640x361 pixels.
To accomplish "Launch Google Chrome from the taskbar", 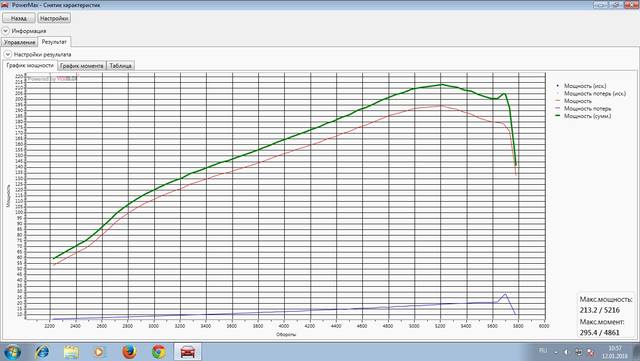I will tap(158, 352).
